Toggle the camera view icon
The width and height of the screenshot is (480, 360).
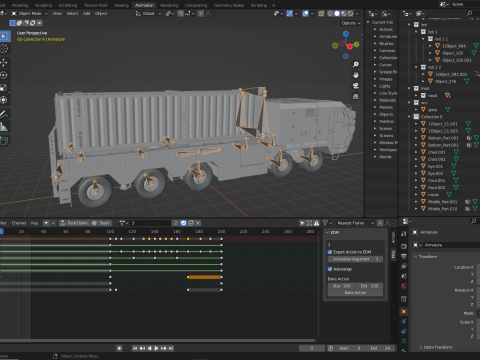tap(356, 86)
